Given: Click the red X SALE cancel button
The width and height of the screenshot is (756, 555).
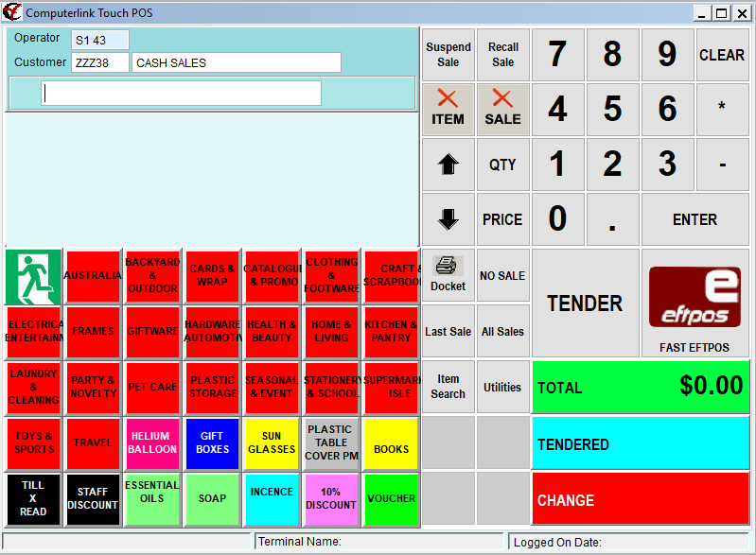Looking at the screenshot, I should [502, 109].
